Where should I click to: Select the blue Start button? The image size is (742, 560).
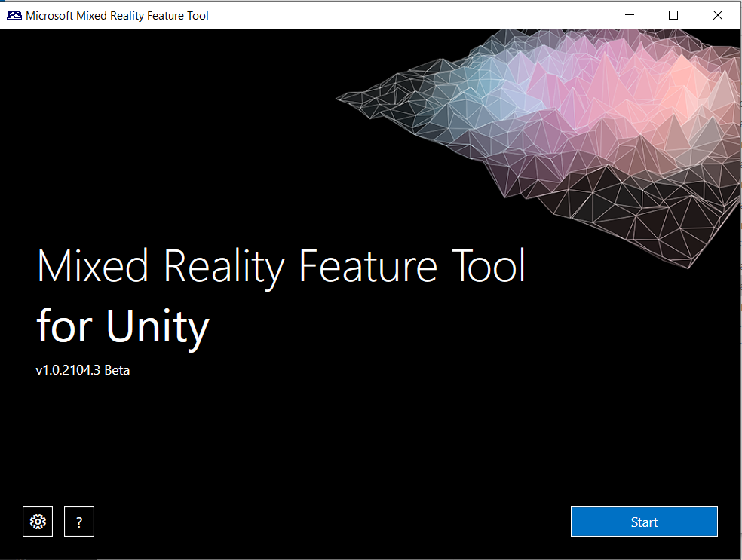click(643, 522)
